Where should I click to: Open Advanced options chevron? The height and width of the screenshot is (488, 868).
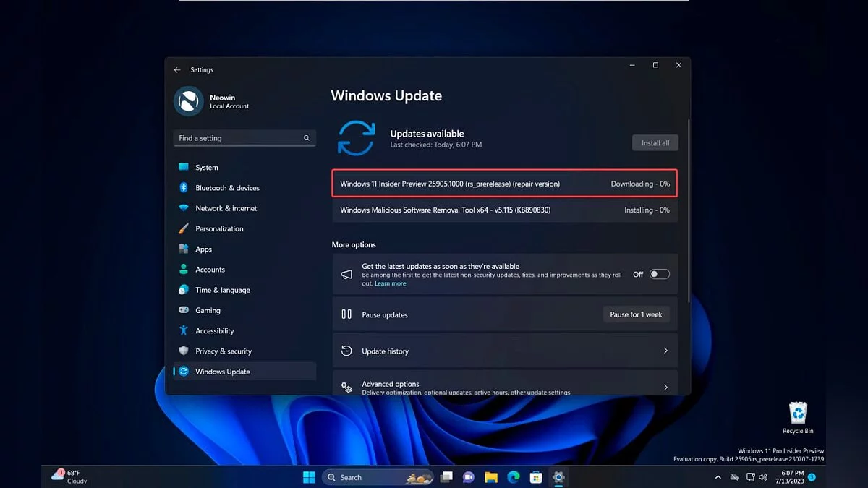[665, 388]
